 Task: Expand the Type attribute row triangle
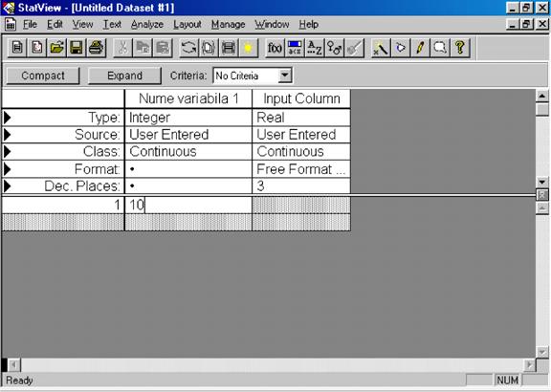pyautogui.click(x=7, y=118)
